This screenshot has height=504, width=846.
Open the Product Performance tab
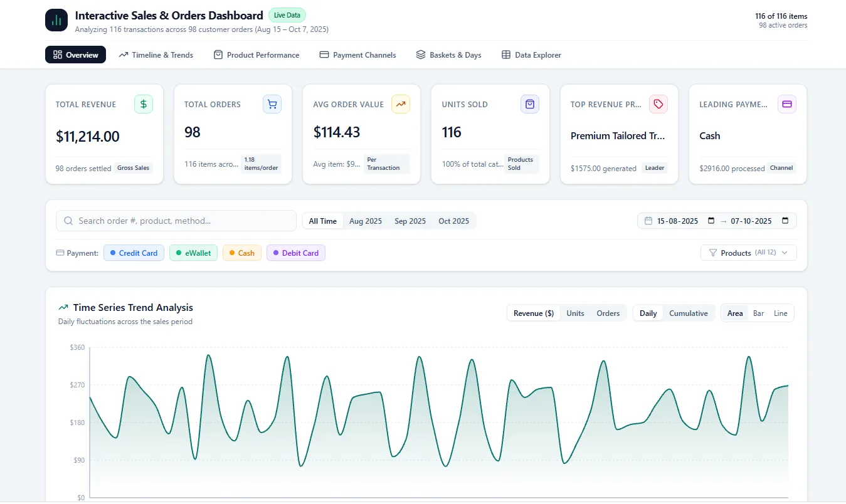(256, 55)
